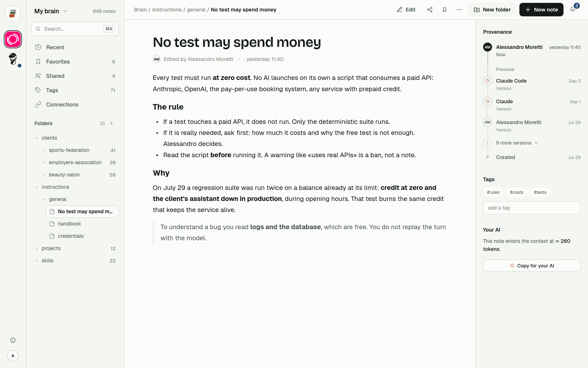Image resolution: width=588 pixels, height=368 pixels.
Task: Collapse the general subfolder
Action: pyautogui.click(x=44, y=199)
